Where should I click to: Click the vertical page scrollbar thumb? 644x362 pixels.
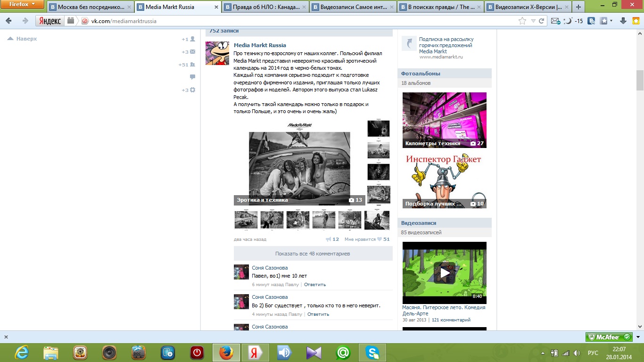tap(640, 80)
